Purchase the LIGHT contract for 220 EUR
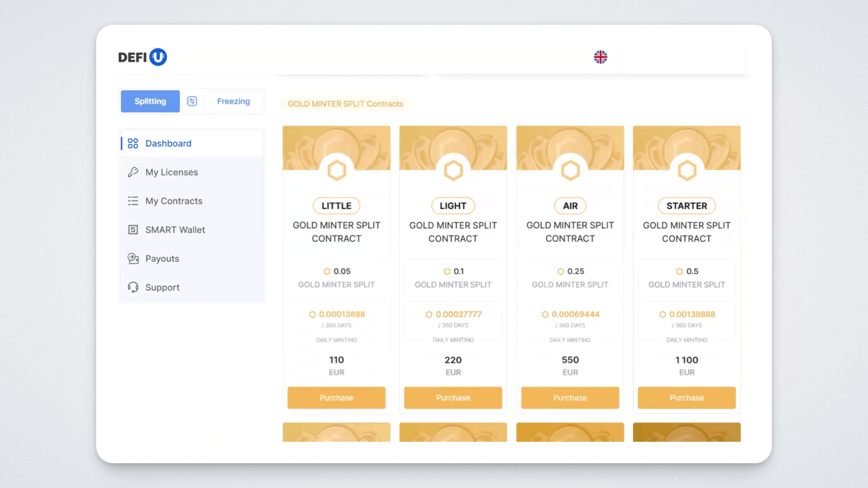This screenshot has width=868, height=488. (x=453, y=398)
